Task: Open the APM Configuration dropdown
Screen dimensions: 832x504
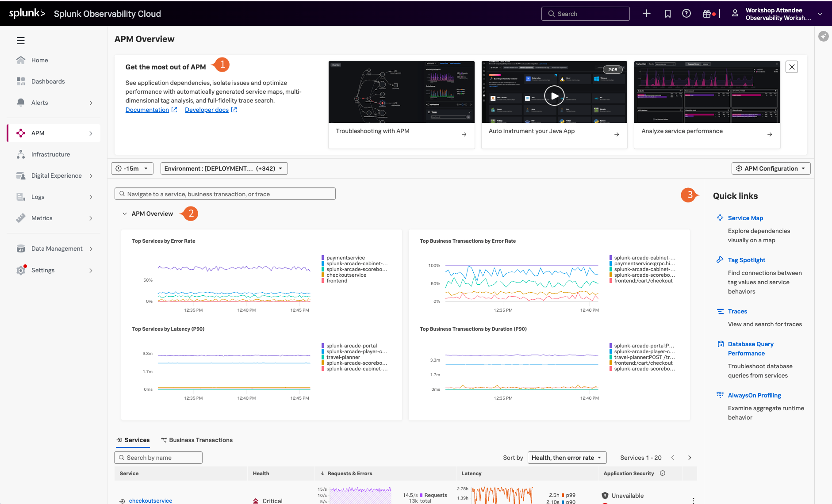Action: click(771, 168)
